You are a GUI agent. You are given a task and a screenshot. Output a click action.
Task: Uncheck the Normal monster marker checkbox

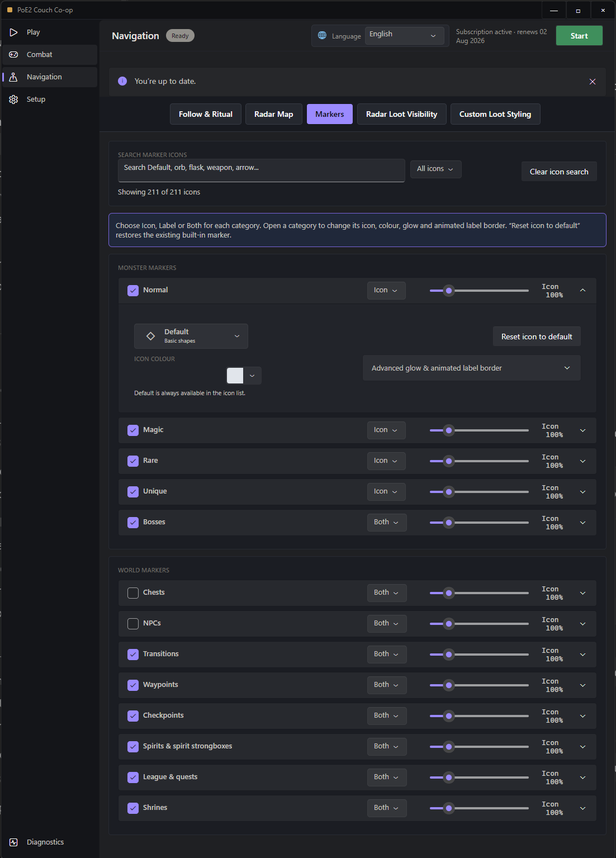pos(133,291)
